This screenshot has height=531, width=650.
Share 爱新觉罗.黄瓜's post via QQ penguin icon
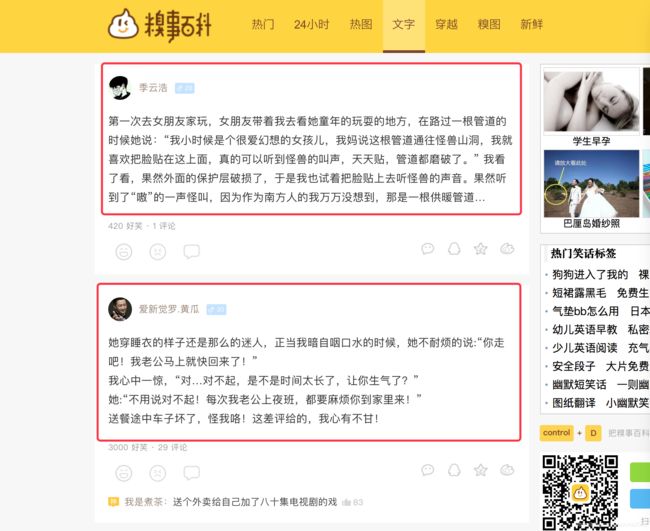454,470
